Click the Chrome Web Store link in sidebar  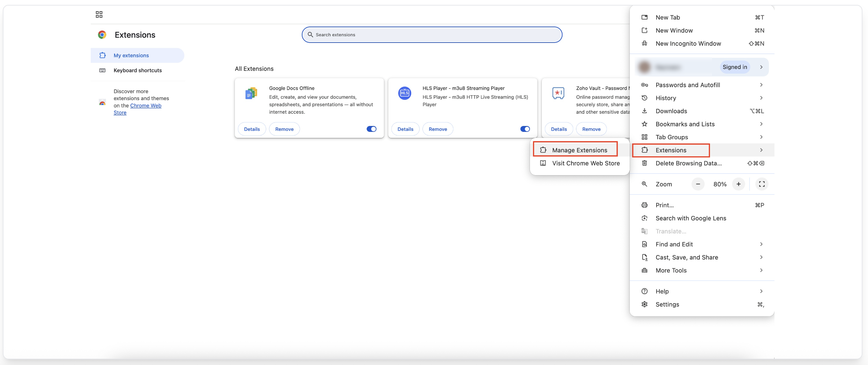click(146, 105)
